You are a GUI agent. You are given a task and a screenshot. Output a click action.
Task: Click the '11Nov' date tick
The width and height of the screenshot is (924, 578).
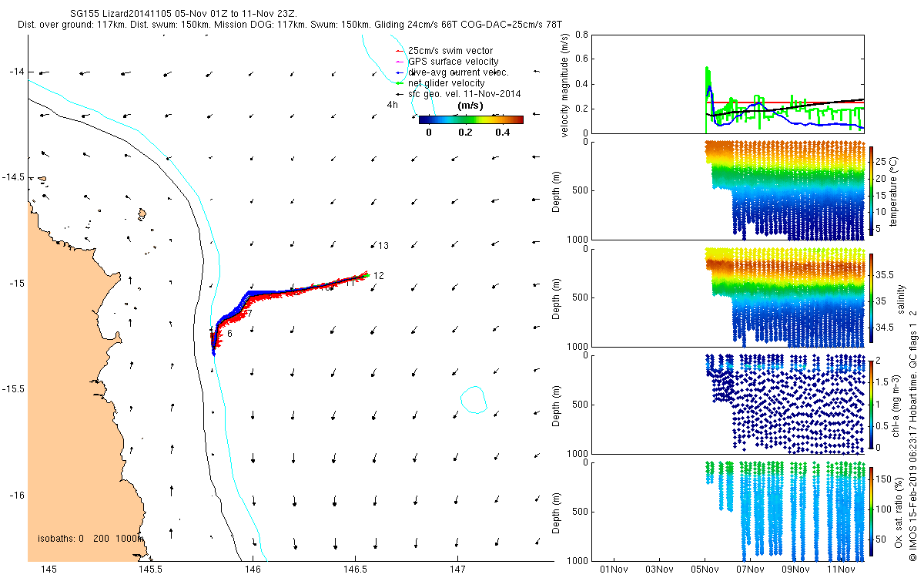(x=841, y=570)
